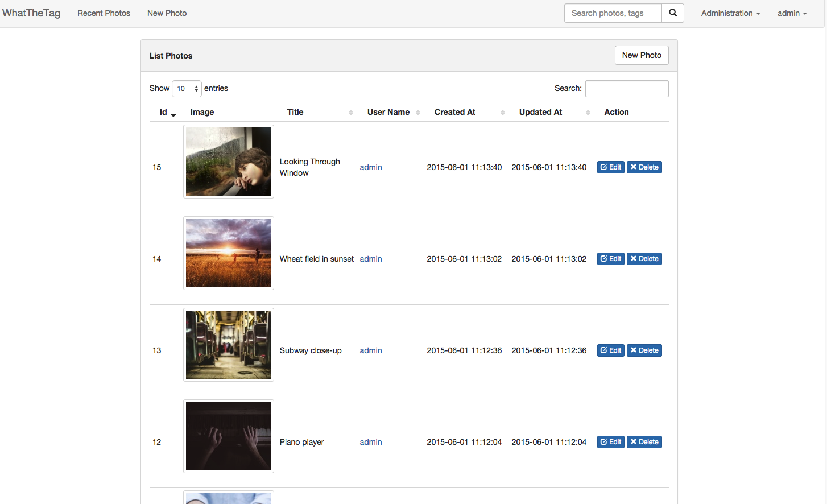
Task: Edit the Piano player photo
Action: pos(611,442)
